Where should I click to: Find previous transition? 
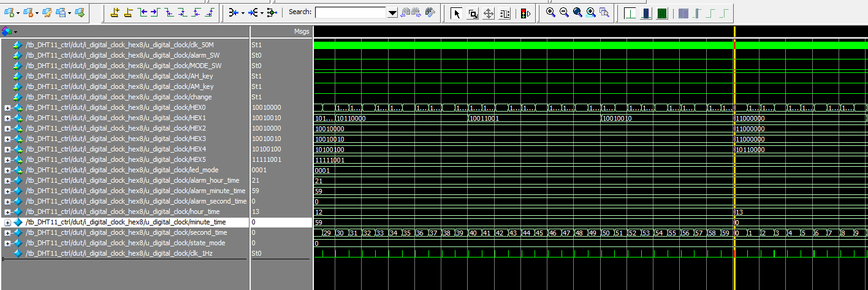[x=142, y=12]
